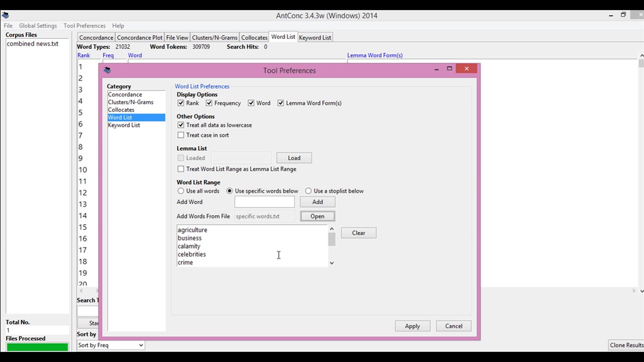Click the Freq column header

coord(108,55)
